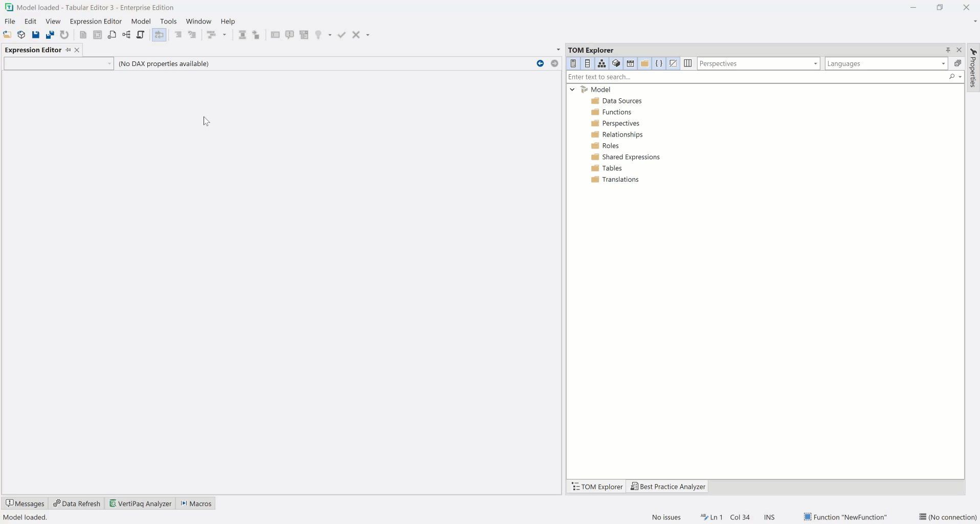Click the Open model folder icon
Image resolution: width=980 pixels, height=524 pixels.
pos(7,35)
